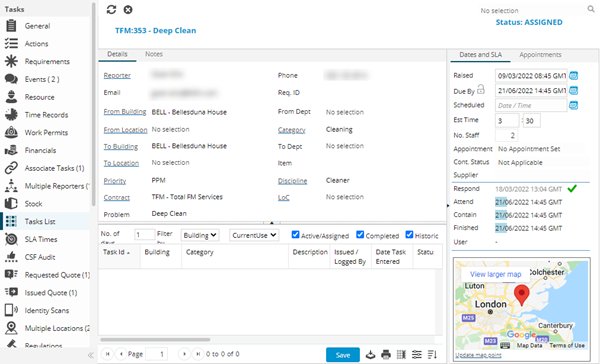Open the Requirements asterisk icon
Image resolution: width=600 pixels, height=364 pixels.
tap(11, 61)
